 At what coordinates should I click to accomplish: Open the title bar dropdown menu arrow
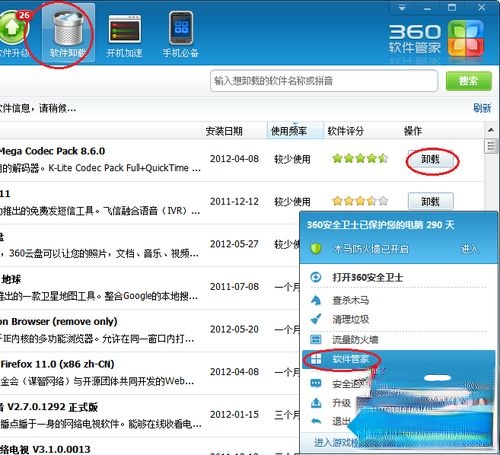coord(402,7)
